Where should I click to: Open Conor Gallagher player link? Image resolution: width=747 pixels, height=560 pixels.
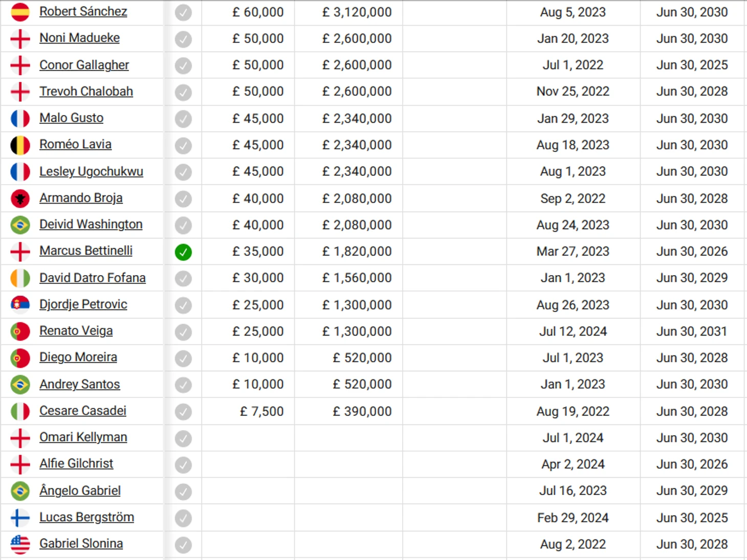pyautogui.click(x=84, y=65)
